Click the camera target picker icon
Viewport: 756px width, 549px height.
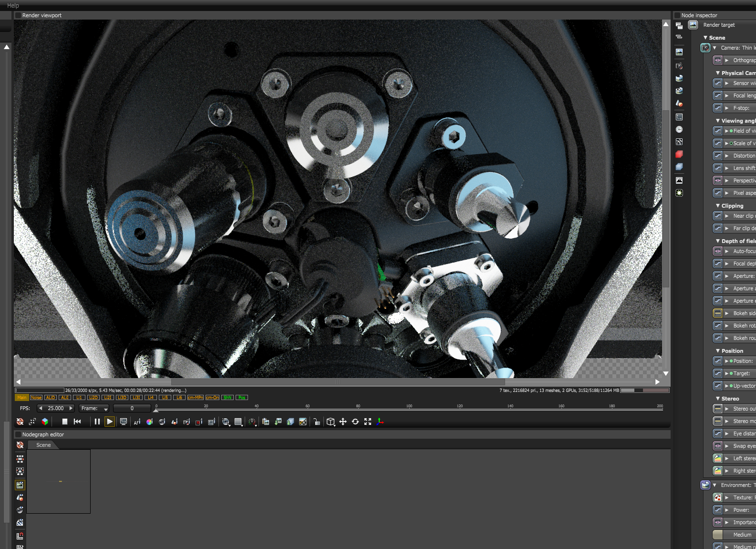(187, 422)
